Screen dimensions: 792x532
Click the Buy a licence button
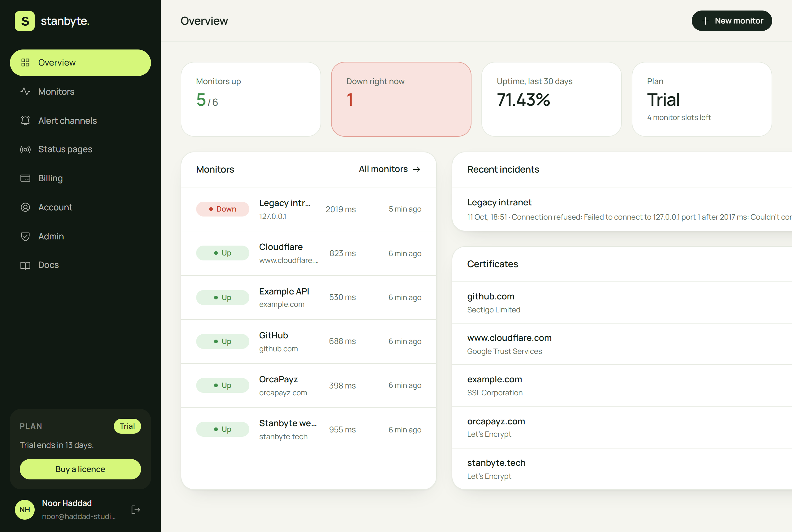pos(80,469)
